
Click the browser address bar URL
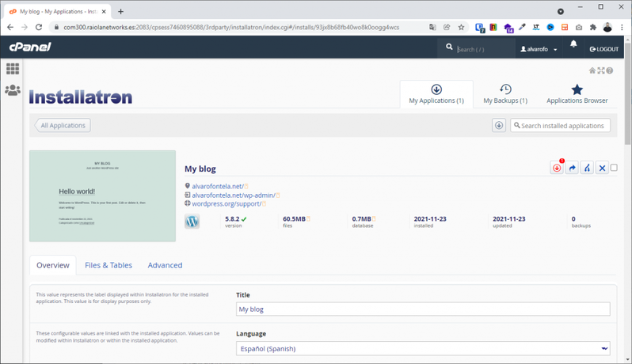[231, 28]
